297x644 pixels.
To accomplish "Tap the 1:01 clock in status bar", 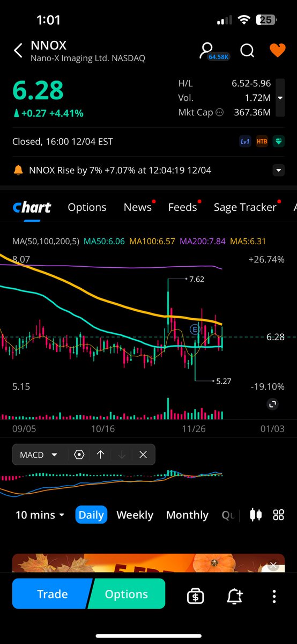I will tap(49, 20).
